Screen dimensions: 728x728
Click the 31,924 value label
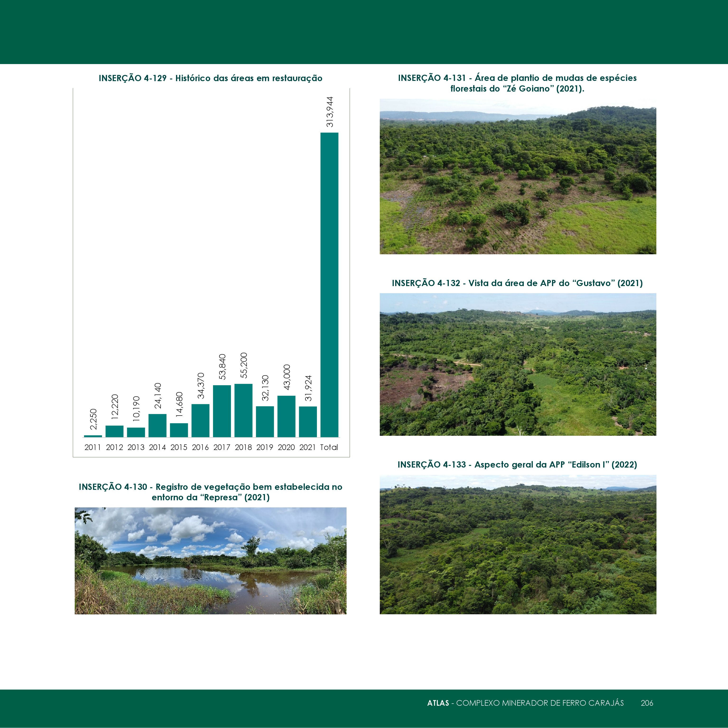[308, 388]
